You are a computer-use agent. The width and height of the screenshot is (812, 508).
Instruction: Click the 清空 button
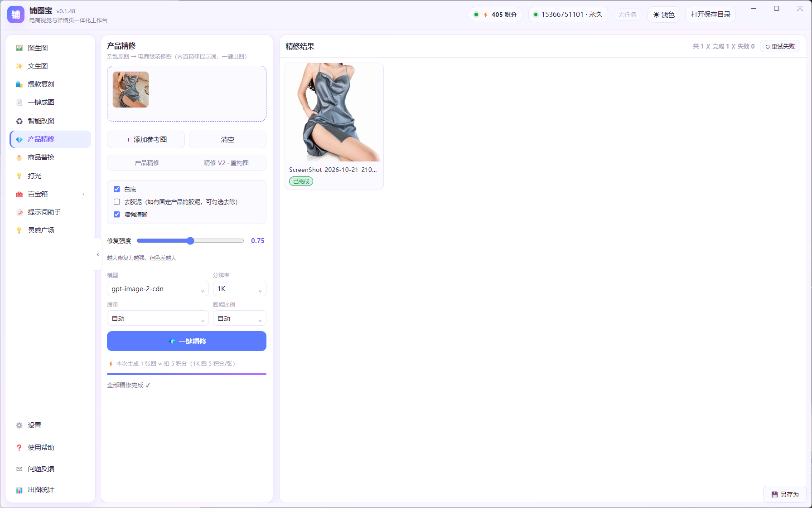[227, 140]
